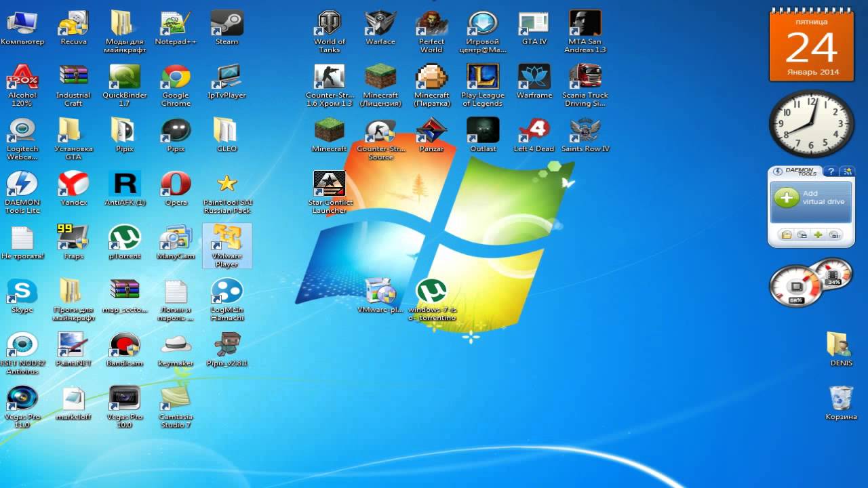
Task: Launch MTA San Andreas 1.3
Action: point(586,33)
